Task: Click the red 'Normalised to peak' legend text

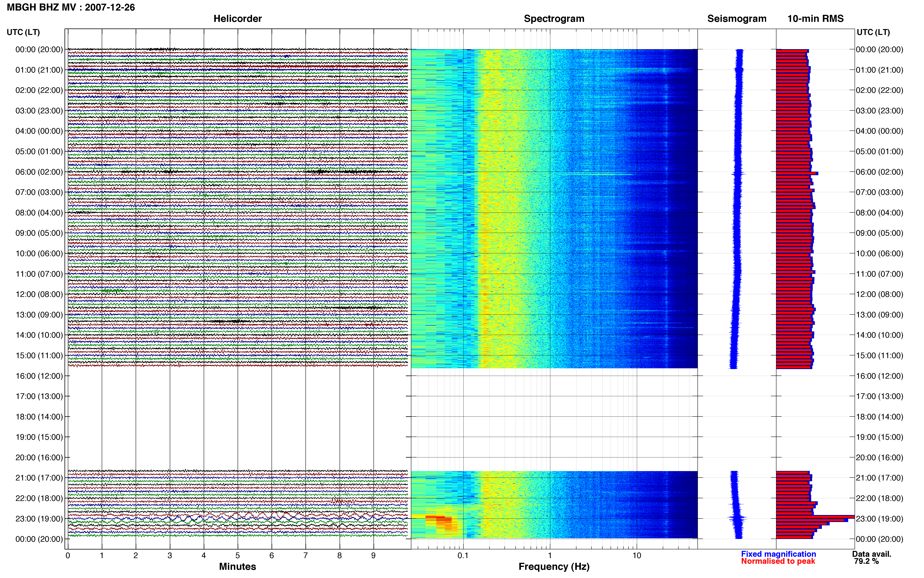Action: tap(778, 561)
